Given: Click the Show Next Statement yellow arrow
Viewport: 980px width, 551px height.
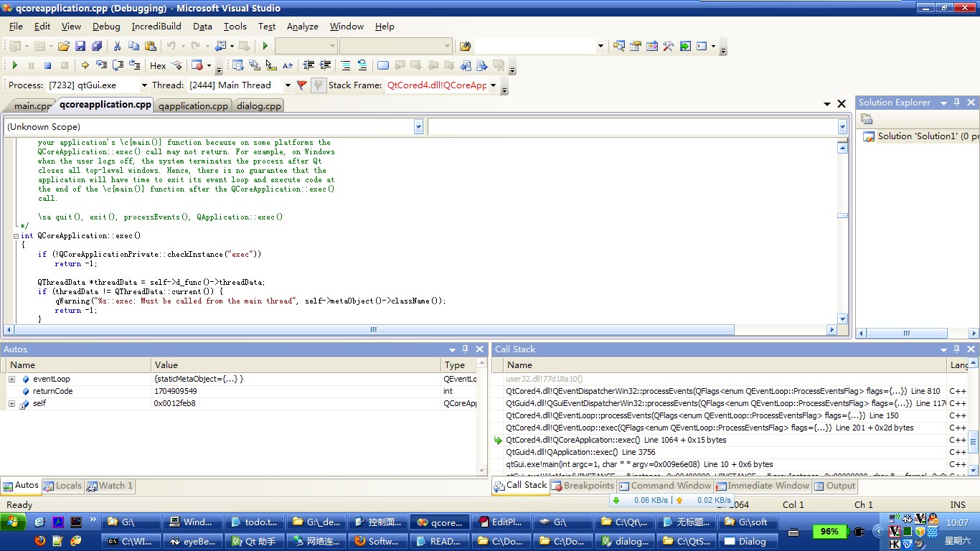Looking at the screenshot, I should pyautogui.click(x=85, y=65).
